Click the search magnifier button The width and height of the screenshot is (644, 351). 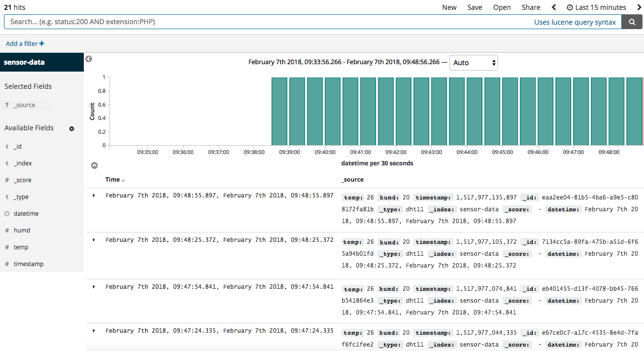(x=632, y=22)
